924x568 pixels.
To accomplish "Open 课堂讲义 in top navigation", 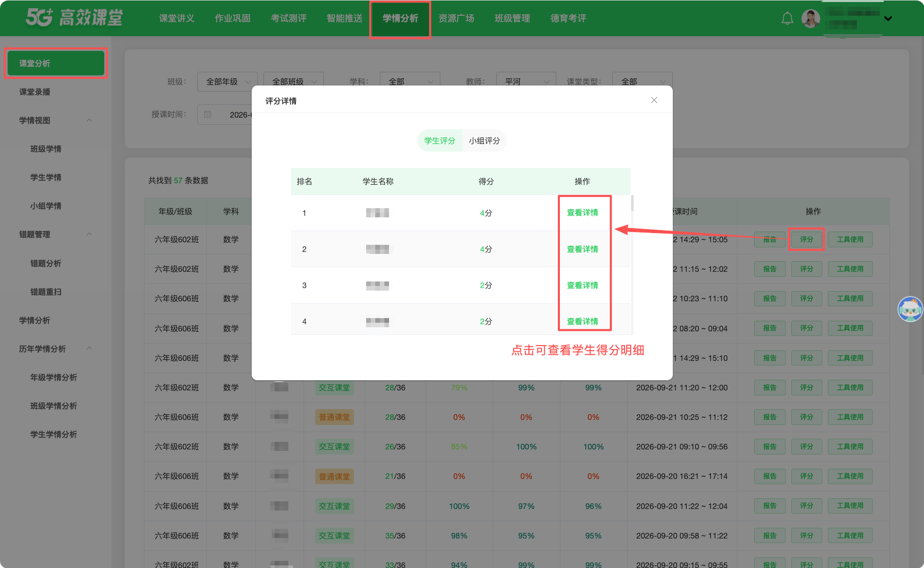I will (176, 18).
